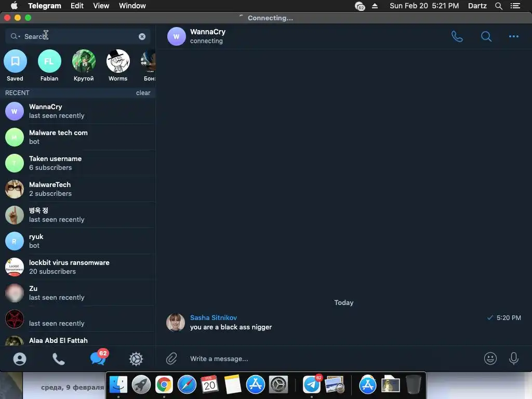The height and width of the screenshot is (399, 532).
Task: Click the microphone voice message icon
Action: [514, 358]
